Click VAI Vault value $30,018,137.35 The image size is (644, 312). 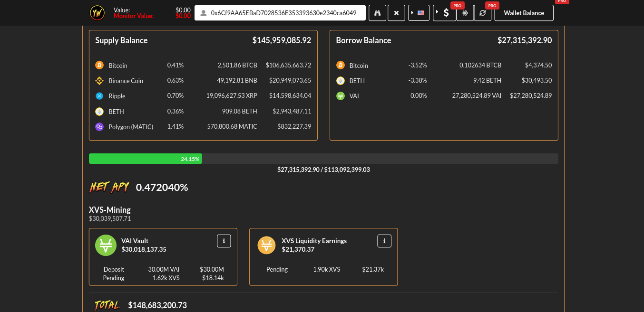[144, 249]
